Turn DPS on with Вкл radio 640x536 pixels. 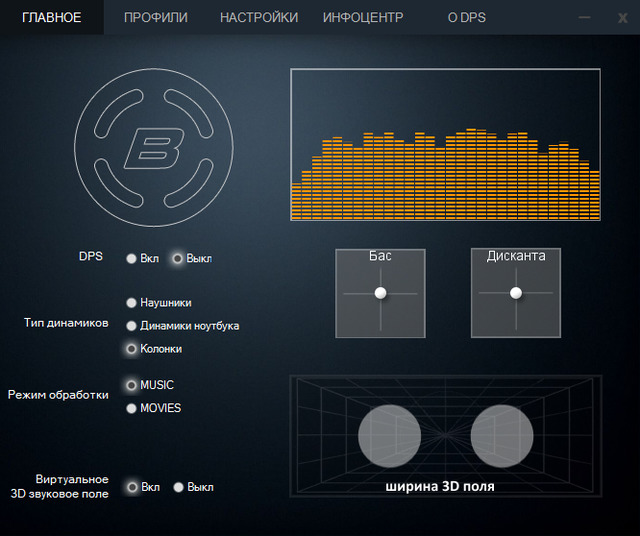(132, 258)
